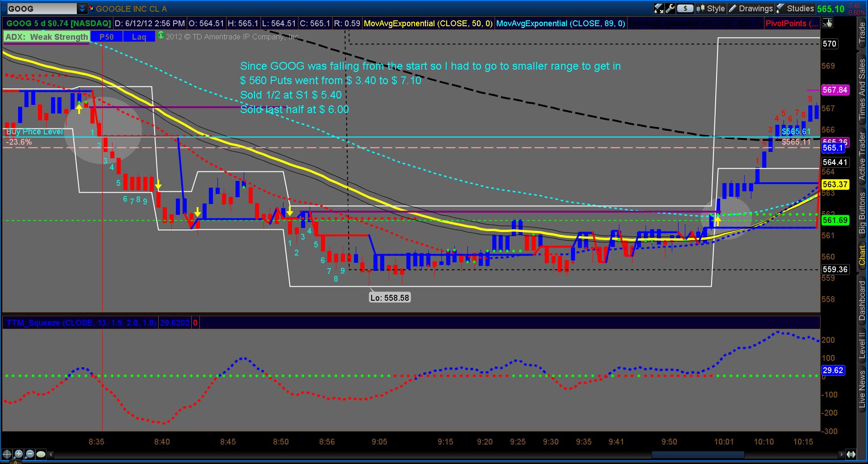Click the Laq study label
This screenshot has width=868, height=464.
139,37
